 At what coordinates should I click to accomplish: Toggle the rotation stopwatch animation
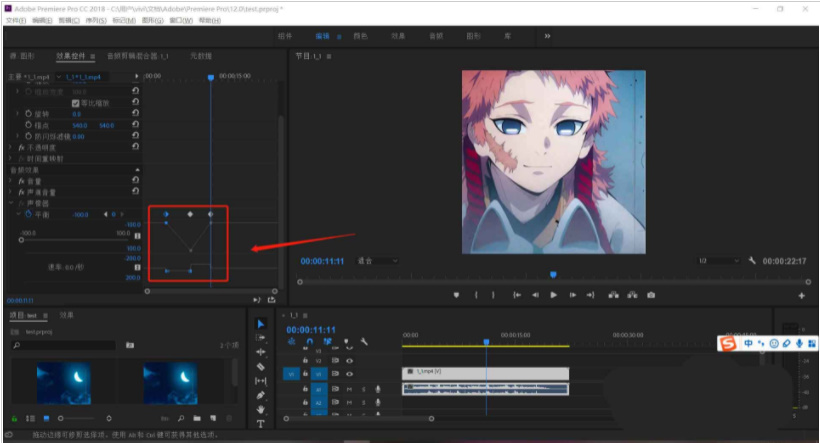click(x=29, y=114)
